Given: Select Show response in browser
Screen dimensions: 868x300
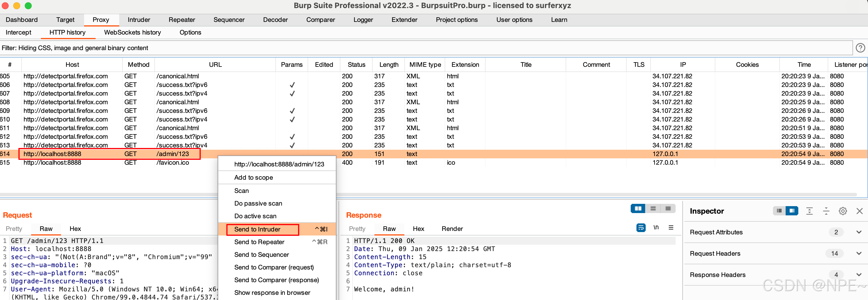Looking at the screenshot, I should (x=277, y=293).
